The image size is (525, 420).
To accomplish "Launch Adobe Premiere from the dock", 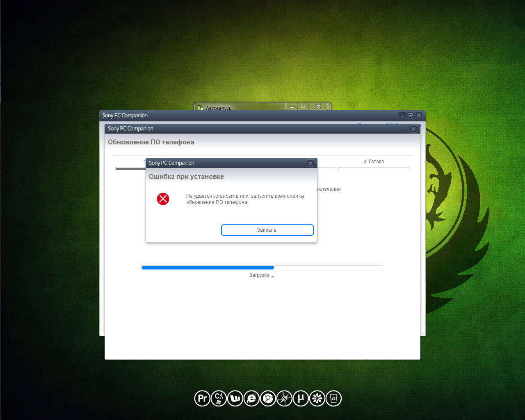I will (202, 398).
